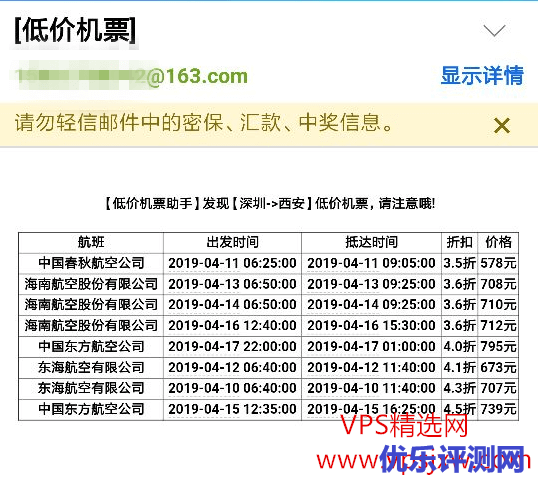
Task: Select arrival time 2019-04-12 11:40:00
Action: [x=372, y=368]
